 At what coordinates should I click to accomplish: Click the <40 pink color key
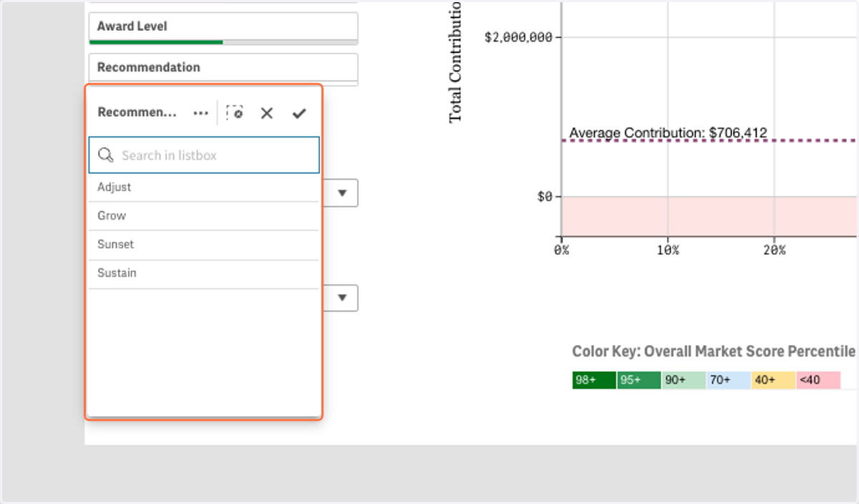coord(818,380)
